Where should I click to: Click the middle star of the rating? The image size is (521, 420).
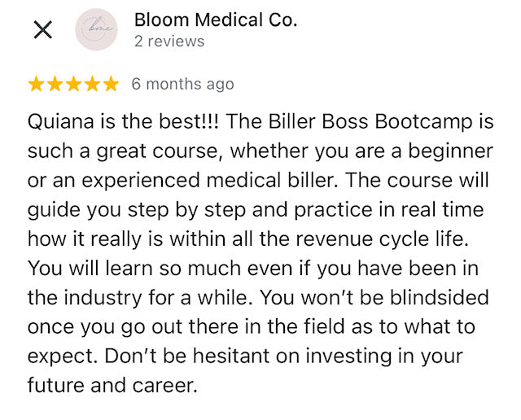click(x=73, y=84)
